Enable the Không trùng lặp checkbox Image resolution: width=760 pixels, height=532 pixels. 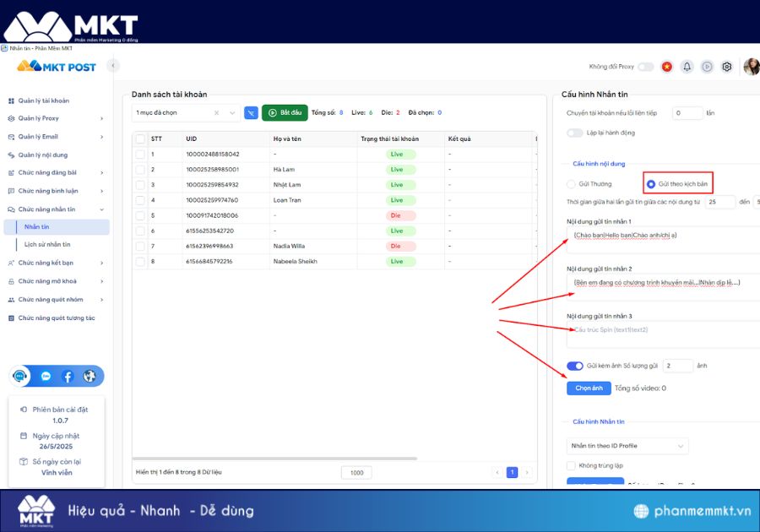(571, 465)
